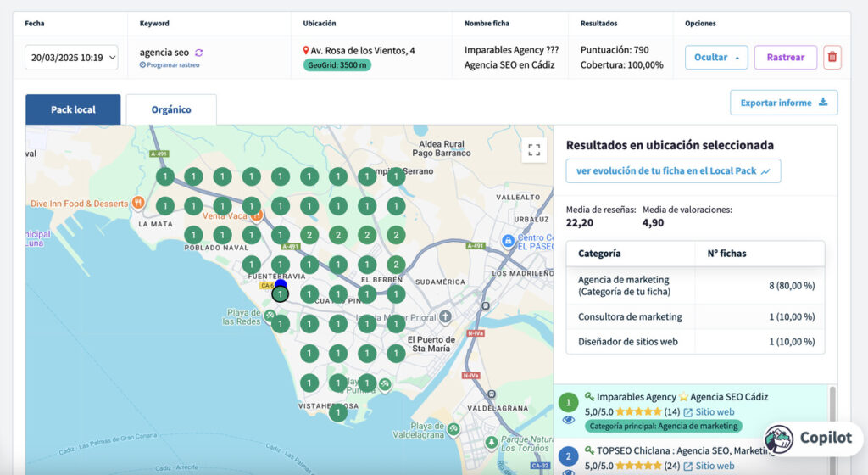Click the Rastrear button

coord(786,57)
